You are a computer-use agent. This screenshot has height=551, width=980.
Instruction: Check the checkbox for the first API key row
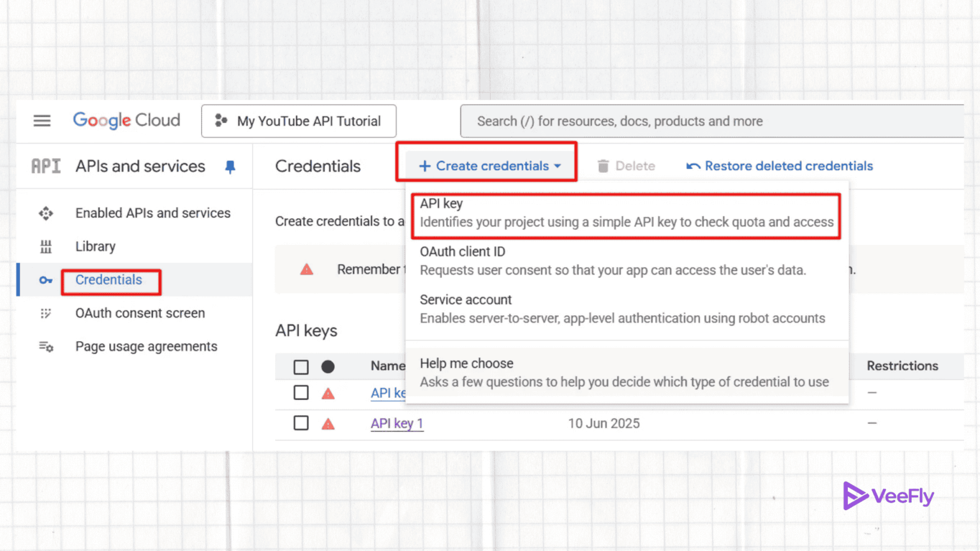301,392
